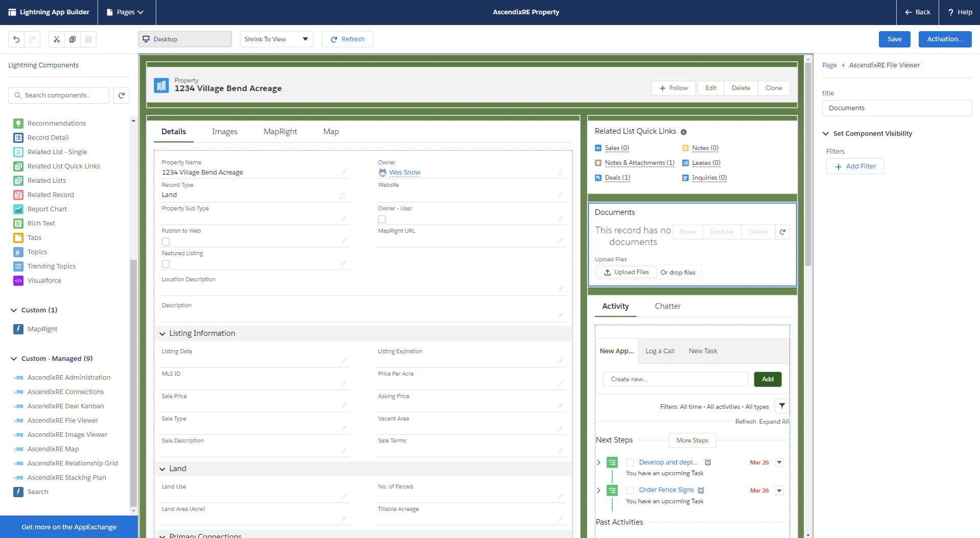Image resolution: width=980 pixels, height=538 pixels.
Task: Select the Related Record component icon
Action: pyautogui.click(x=18, y=195)
